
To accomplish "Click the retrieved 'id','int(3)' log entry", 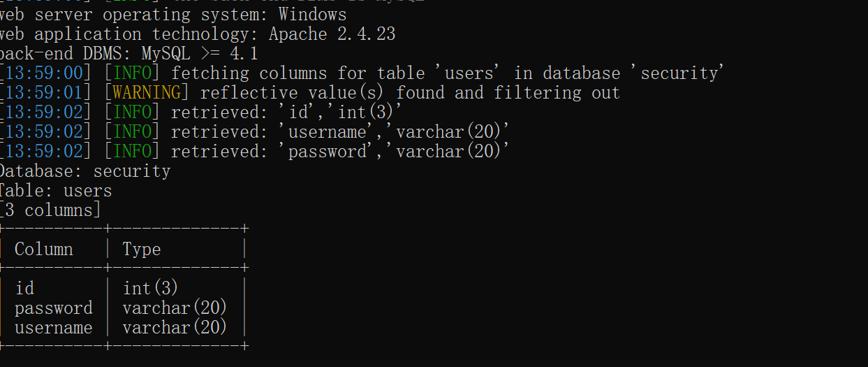I will 284,112.
